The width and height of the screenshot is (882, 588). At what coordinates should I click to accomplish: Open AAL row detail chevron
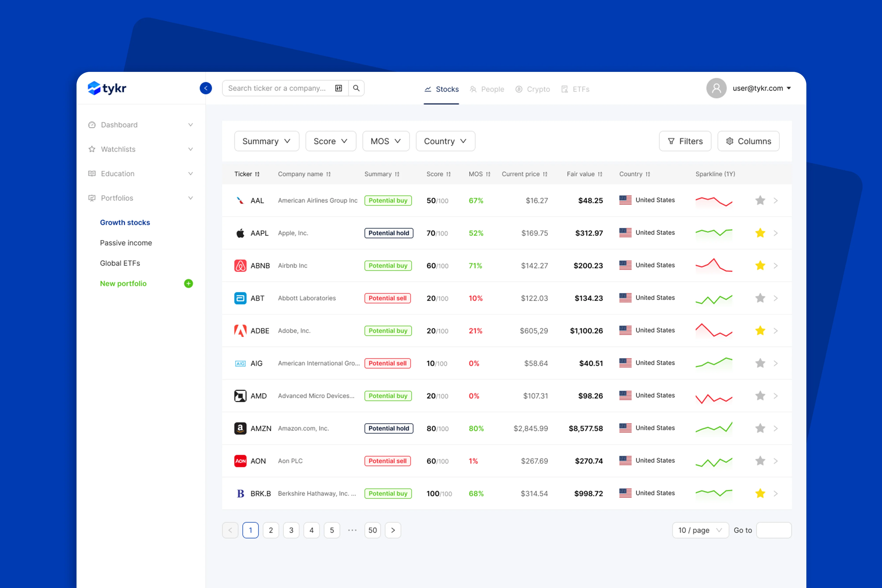(775, 201)
